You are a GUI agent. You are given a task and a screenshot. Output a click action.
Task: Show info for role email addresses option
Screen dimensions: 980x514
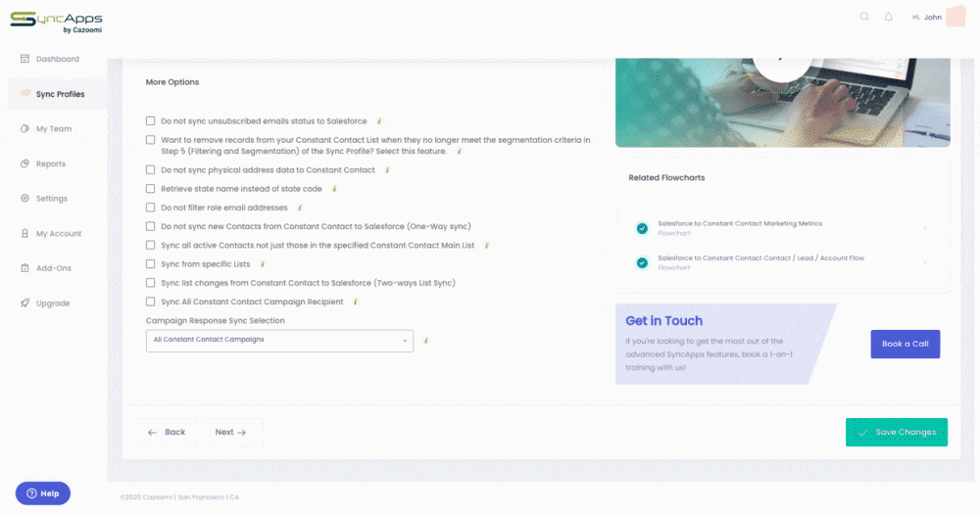tap(300, 208)
